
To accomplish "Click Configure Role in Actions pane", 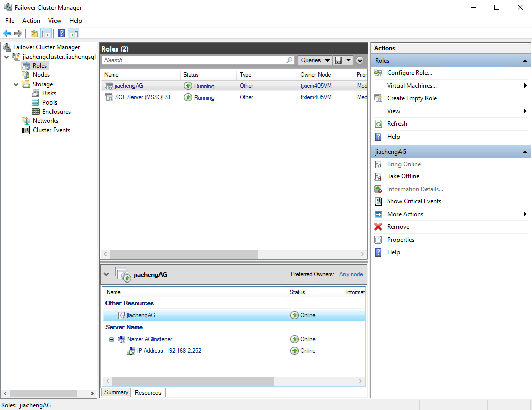I will click(x=409, y=73).
